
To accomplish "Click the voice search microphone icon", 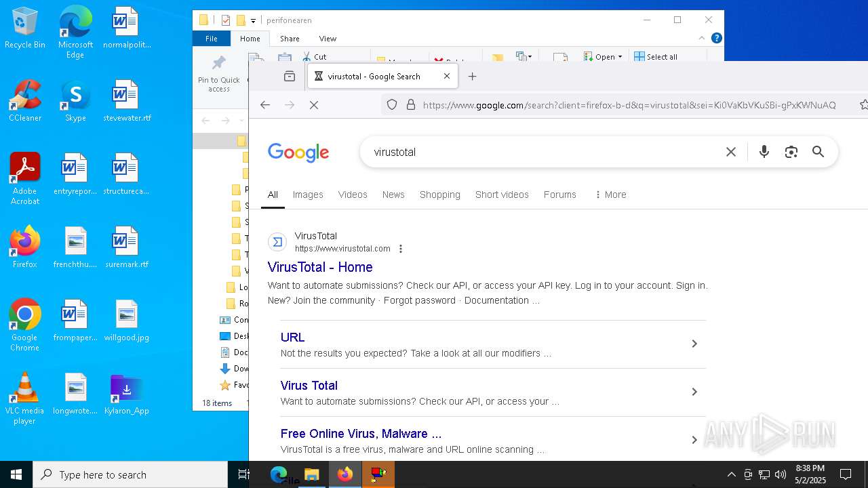I will pos(764,152).
